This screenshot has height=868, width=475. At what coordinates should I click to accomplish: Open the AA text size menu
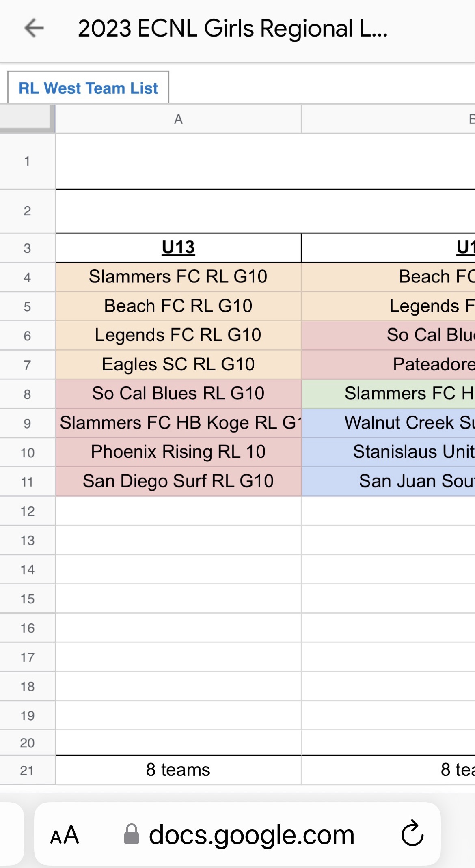pyautogui.click(x=64, y=835)
